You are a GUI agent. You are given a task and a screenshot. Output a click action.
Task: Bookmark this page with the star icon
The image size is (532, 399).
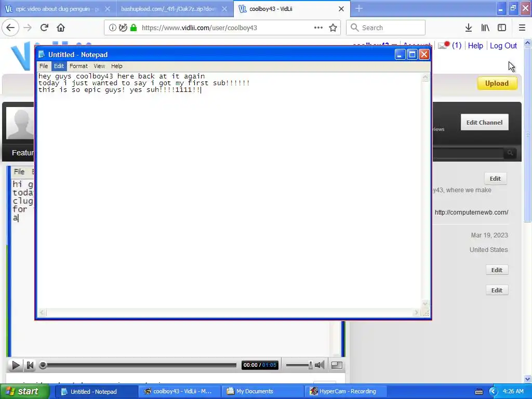click(333, 28)
